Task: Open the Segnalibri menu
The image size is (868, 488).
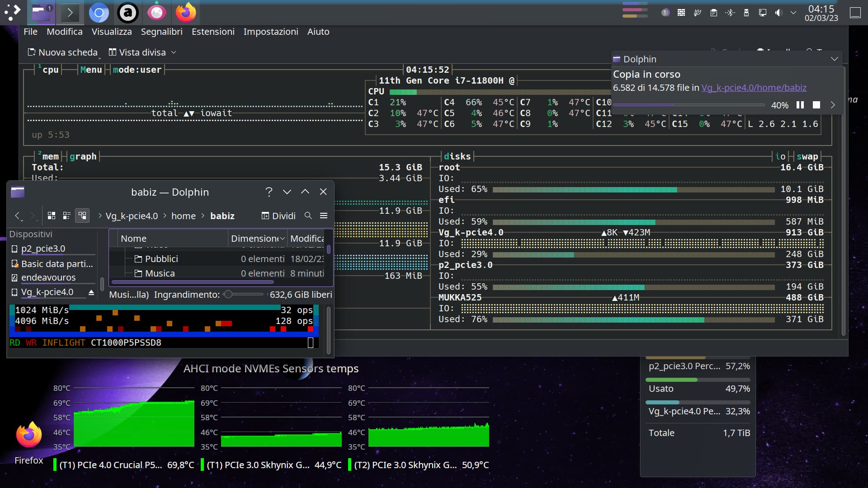Action: pos(161,32)
